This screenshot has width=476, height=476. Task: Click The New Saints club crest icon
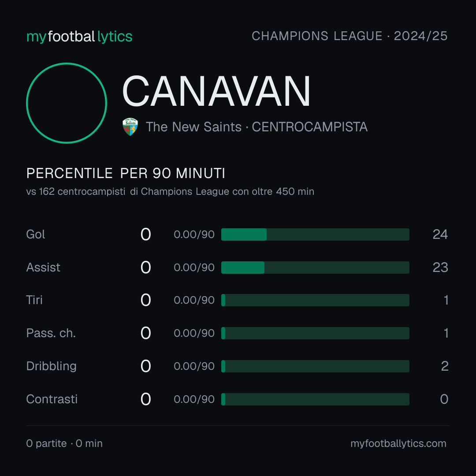click(130, 127)
